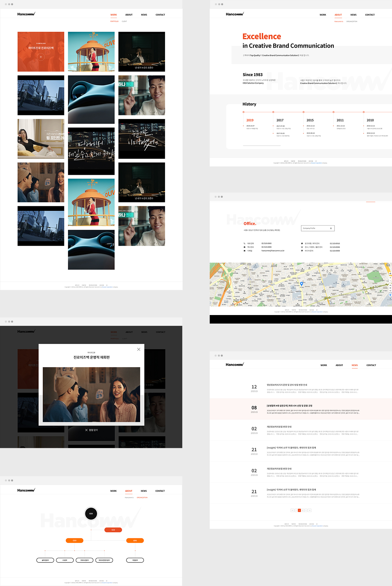
Task: Click the 팝업 닫기 close popup link
Action: coord(91,430)
